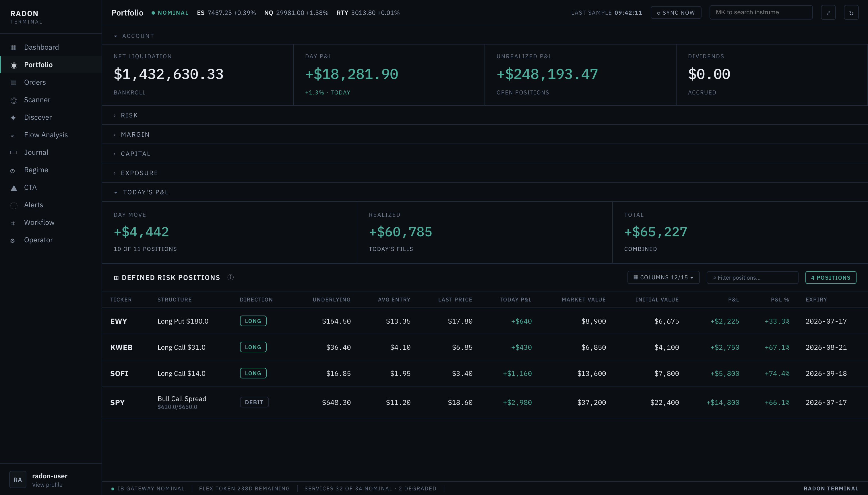Focus the instrument search field
The height and width of the screenshot is (495, 868).
tap(761, 13)
